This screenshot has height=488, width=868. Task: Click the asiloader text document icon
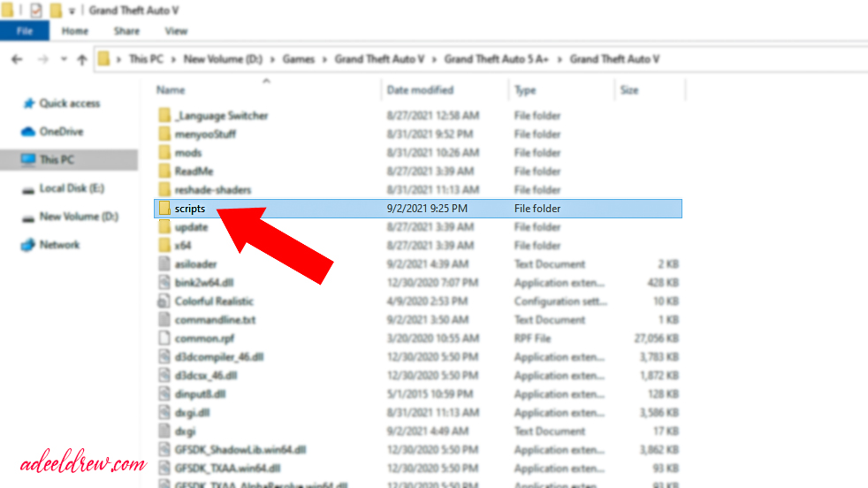(x=164, y=263)
